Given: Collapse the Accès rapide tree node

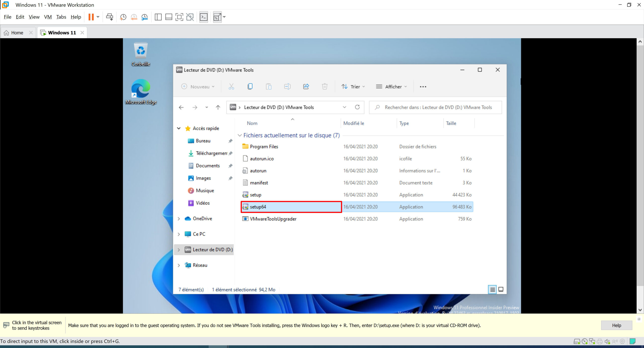Looking at the screenshot, I should point(179,128).
